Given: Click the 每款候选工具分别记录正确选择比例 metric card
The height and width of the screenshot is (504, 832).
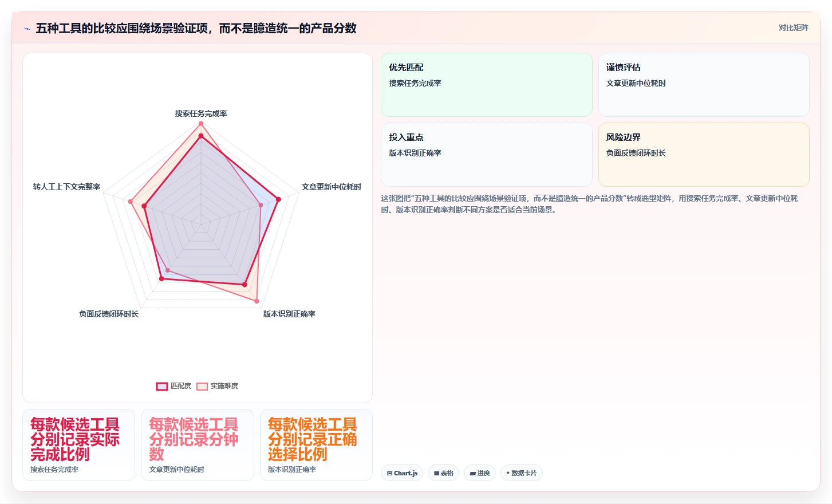Looking at the screenshot, I should click(316, 445).
